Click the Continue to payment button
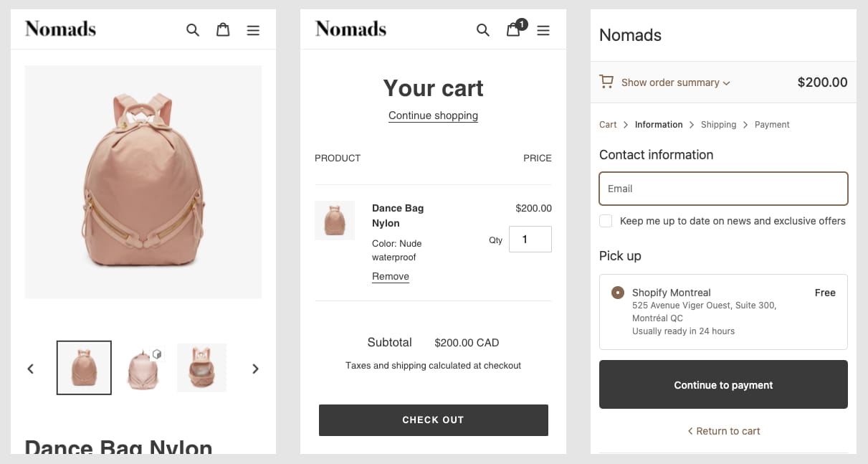868x464 pixels. 722,384
